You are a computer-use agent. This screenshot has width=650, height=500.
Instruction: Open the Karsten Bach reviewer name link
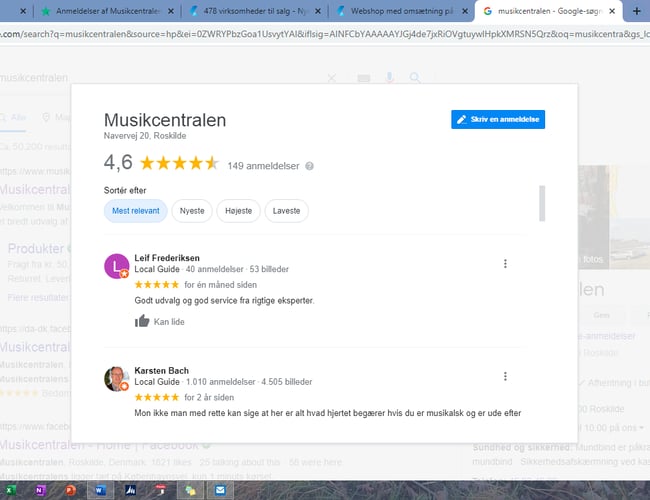(x=161, y=370)
